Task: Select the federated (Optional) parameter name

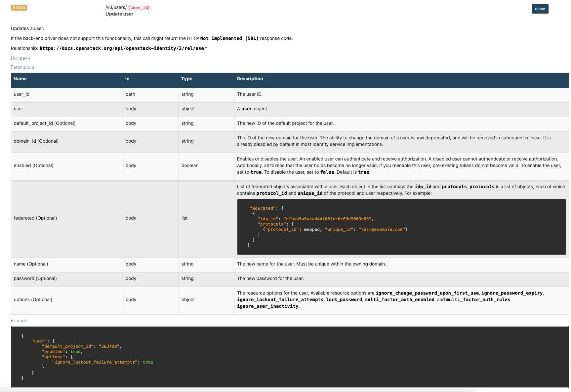Action: click(x=35, y=218)
